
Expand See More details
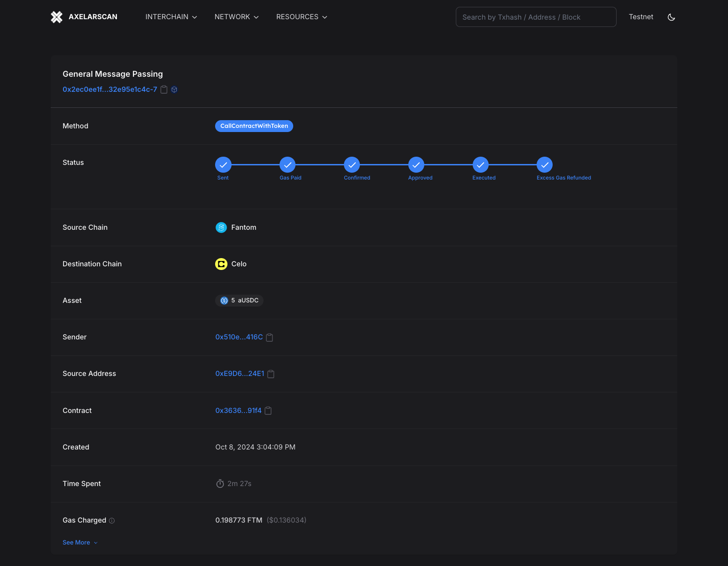coord(80,543)
